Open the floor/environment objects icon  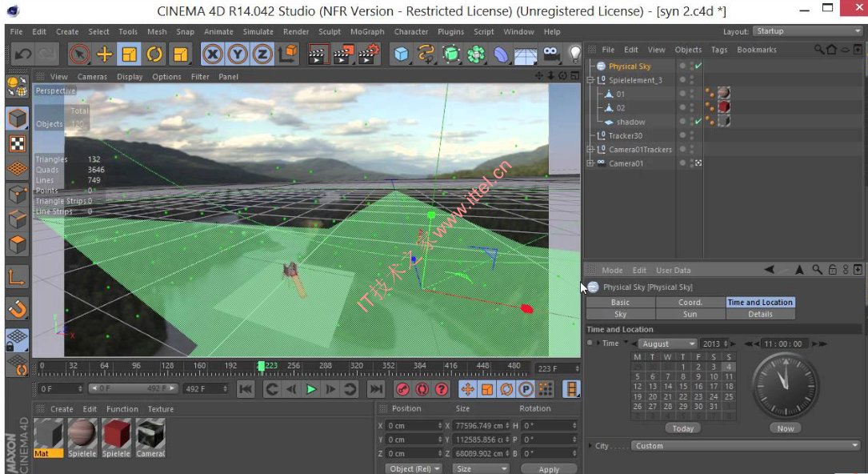point(526,54)
